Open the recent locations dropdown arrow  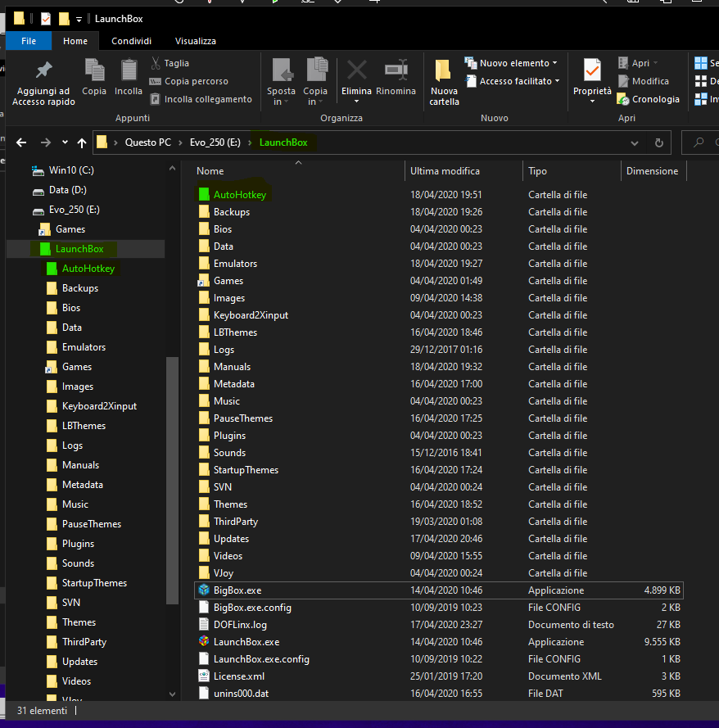tap(65, 142)
